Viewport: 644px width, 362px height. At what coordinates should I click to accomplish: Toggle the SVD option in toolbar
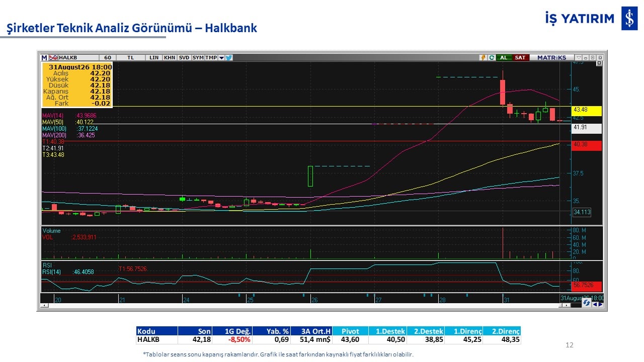[x=184, y=57]
